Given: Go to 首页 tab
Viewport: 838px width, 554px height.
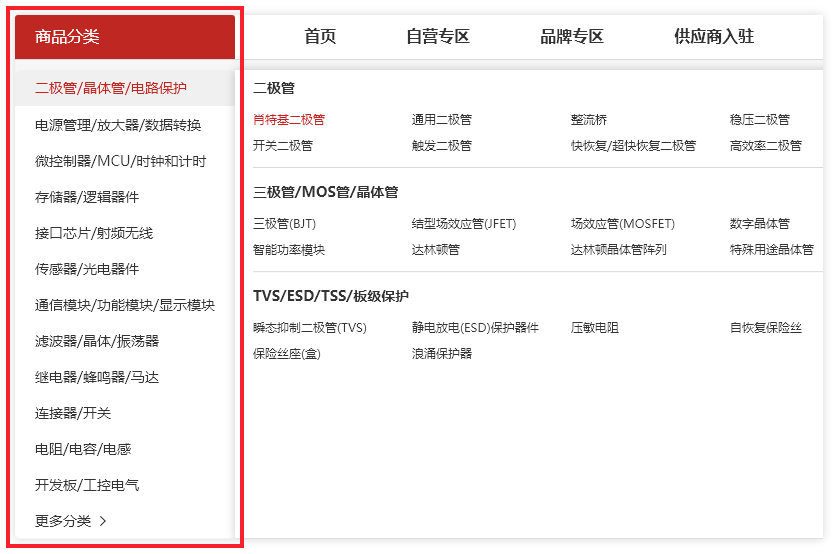Looking at the screenshot, I should (320, 36).
